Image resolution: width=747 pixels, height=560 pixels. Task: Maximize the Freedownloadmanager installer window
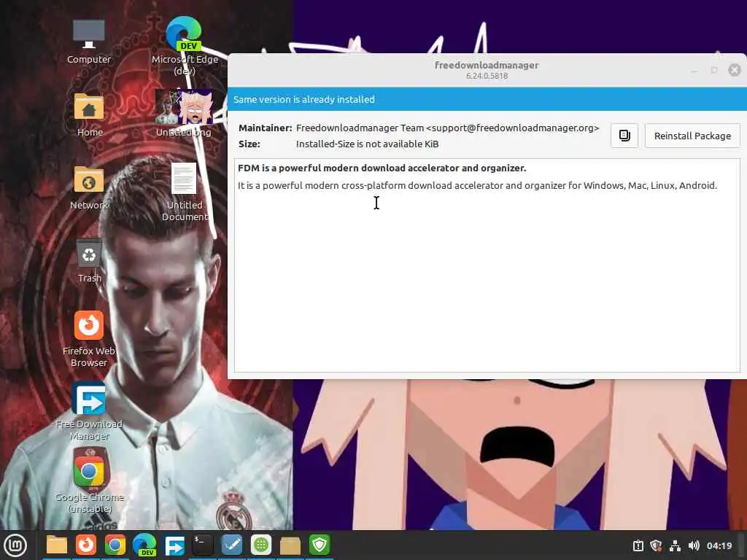[713, 70]
